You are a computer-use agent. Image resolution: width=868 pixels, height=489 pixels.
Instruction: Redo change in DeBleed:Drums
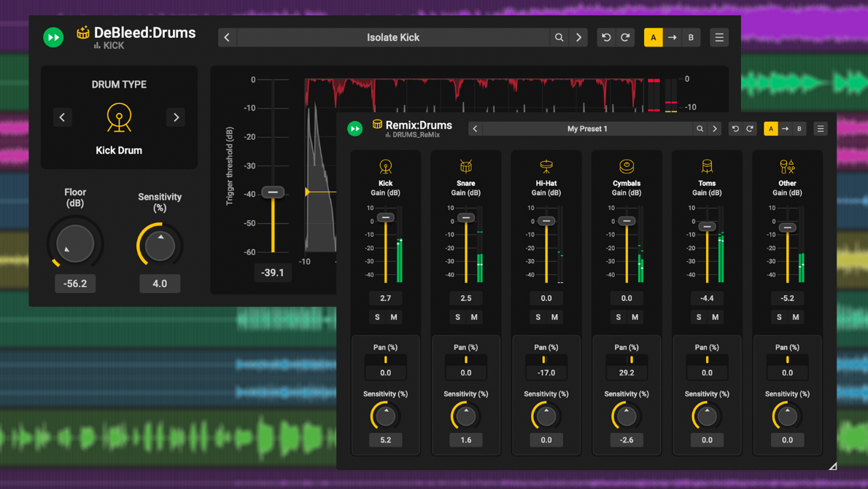(625, 38)
